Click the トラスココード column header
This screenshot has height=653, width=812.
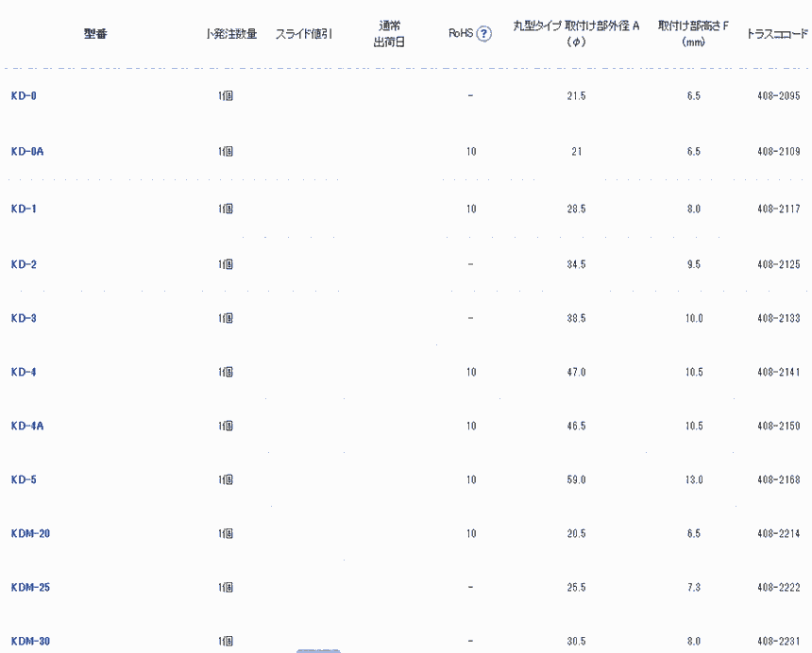(x=777, y=34)
